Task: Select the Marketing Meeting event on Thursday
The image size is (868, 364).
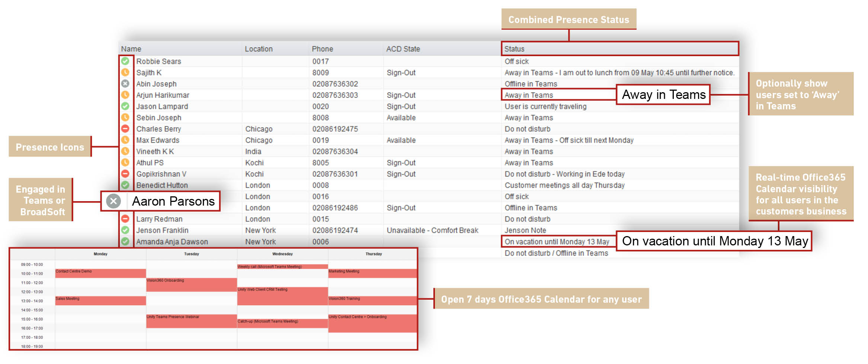Action: coord(372,273)
